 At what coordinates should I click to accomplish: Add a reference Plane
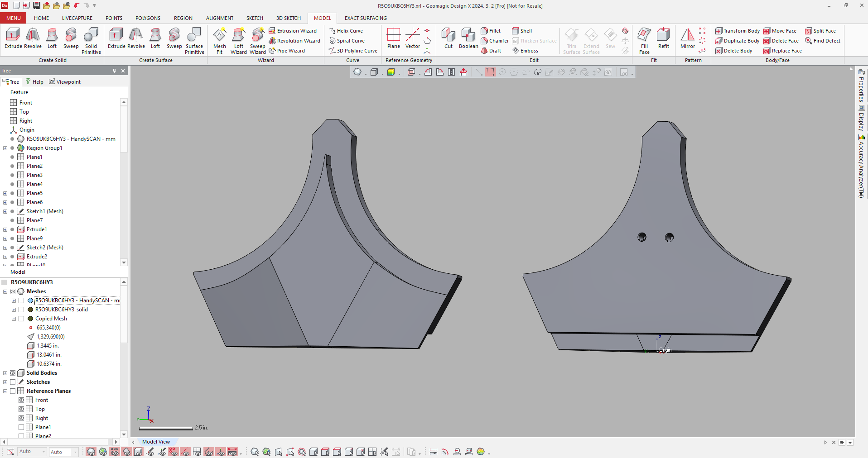click(x=394, y=38)
